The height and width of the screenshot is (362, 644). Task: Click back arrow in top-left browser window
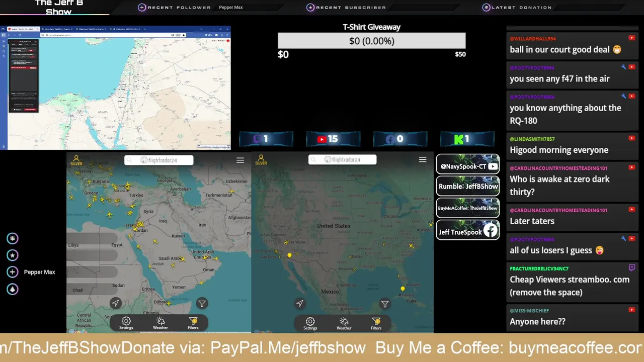pyautogui.click(x=9, y=35)
